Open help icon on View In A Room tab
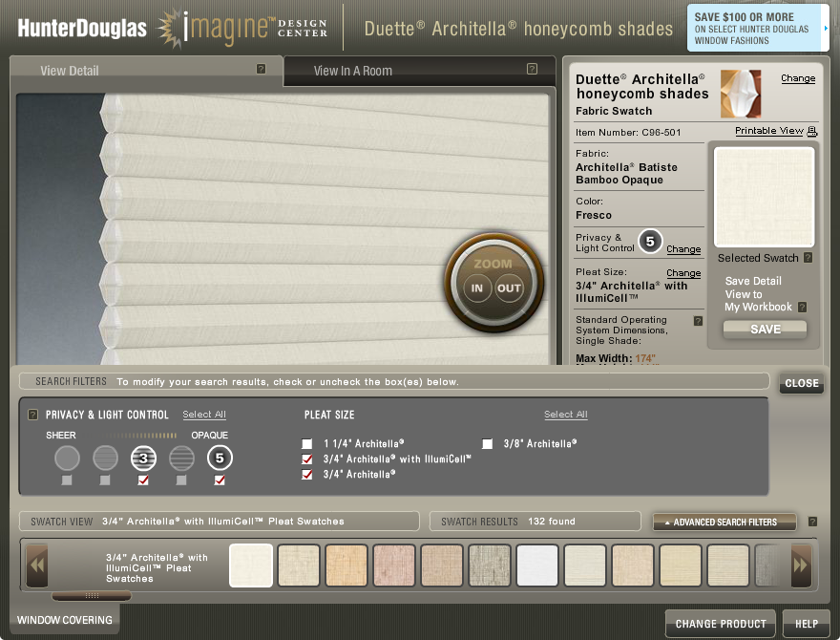Image resolution: width=840 pixels, height=640 pixels. click(532, 69)
